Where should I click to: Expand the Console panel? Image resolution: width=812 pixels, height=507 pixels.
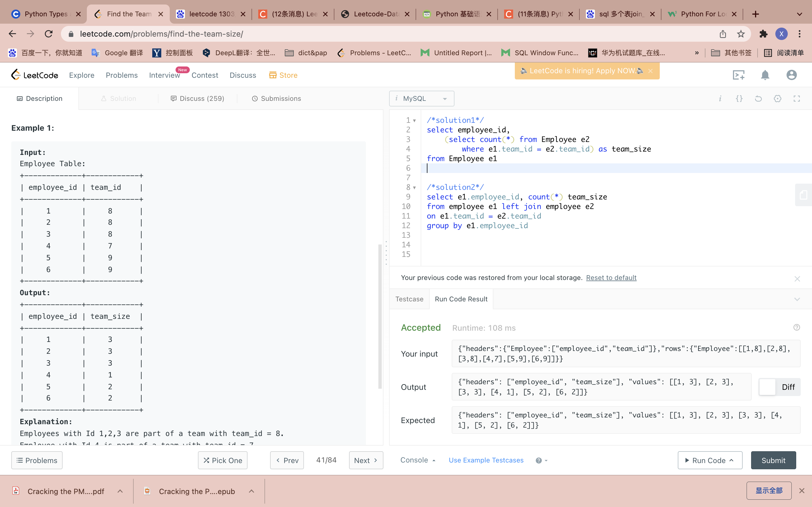[x=417, y=460]
